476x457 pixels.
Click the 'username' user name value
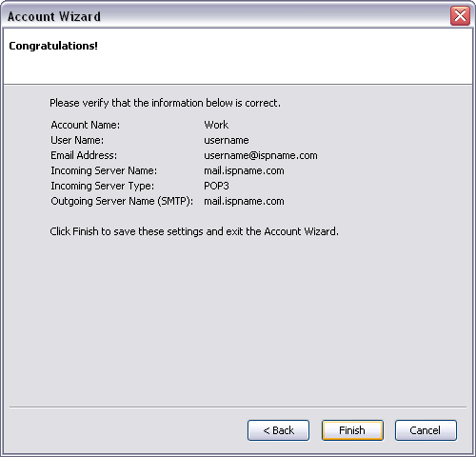tap(227, 140)
